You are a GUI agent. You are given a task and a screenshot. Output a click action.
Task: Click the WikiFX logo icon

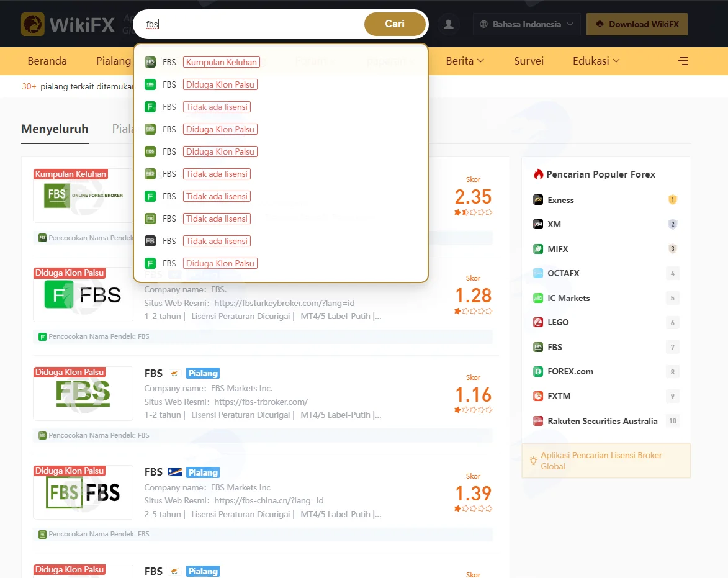[x=32, y=24]
